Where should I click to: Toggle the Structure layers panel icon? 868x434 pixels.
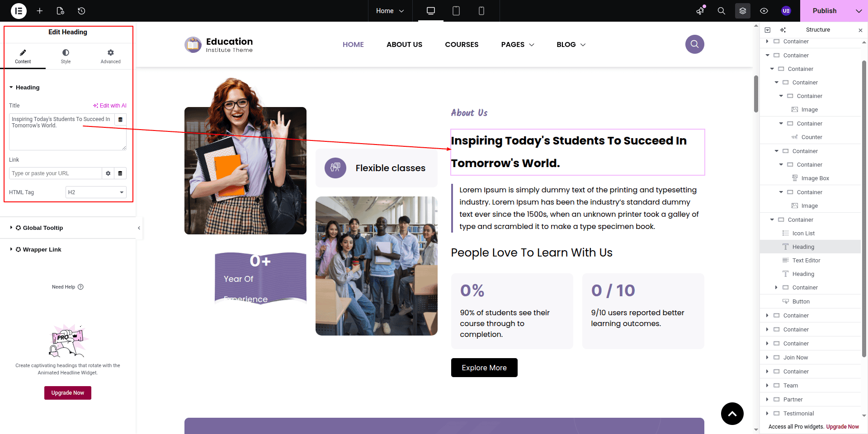743,11
